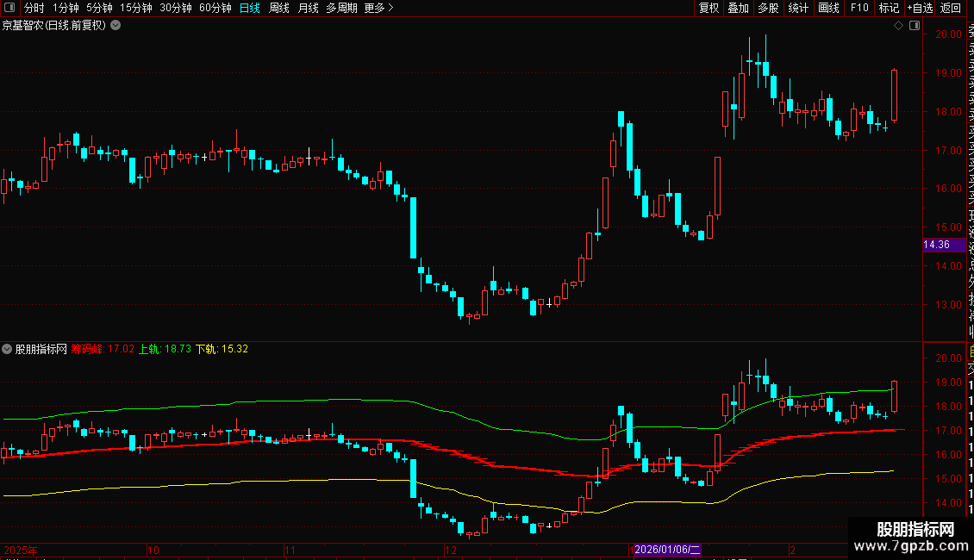Select the 60分钟 period
The image size is (974, 560).
pos(215,8)
